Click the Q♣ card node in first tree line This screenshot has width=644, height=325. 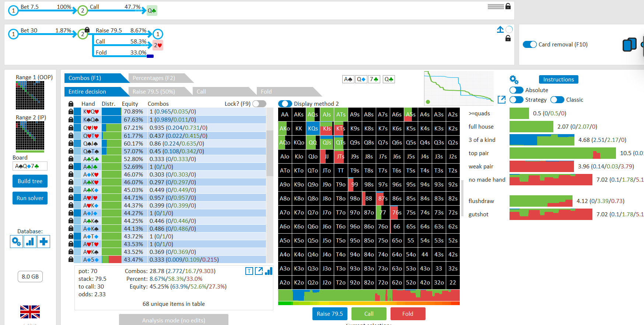click(x=152, y=11)
